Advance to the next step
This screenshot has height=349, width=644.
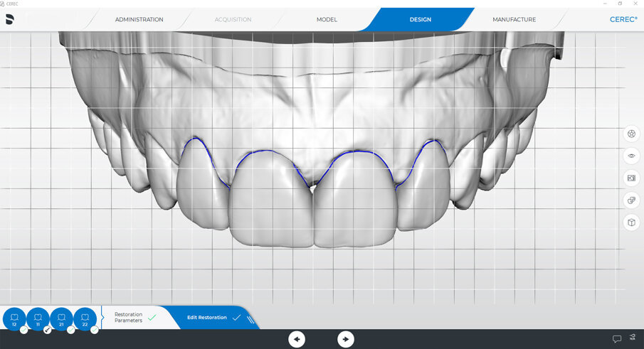[x=345, y=339]
